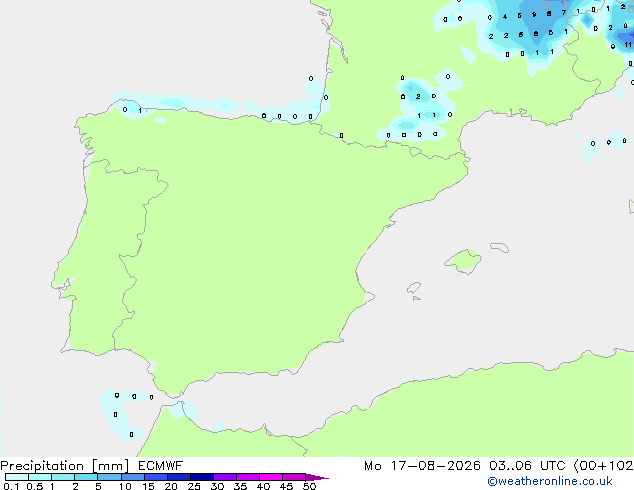Click the legend label "35"
Screen dimensions: 634x490
click(x=240, y=486)
